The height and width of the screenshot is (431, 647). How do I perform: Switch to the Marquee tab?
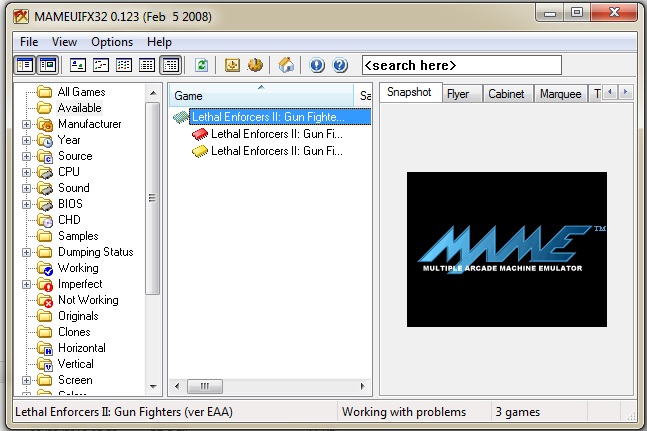560,94
